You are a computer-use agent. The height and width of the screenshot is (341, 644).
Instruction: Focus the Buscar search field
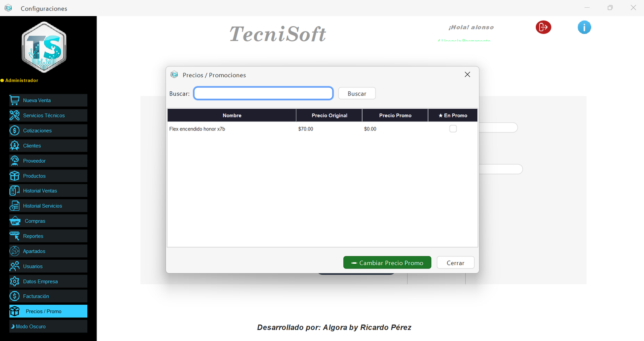pos(263,93)
